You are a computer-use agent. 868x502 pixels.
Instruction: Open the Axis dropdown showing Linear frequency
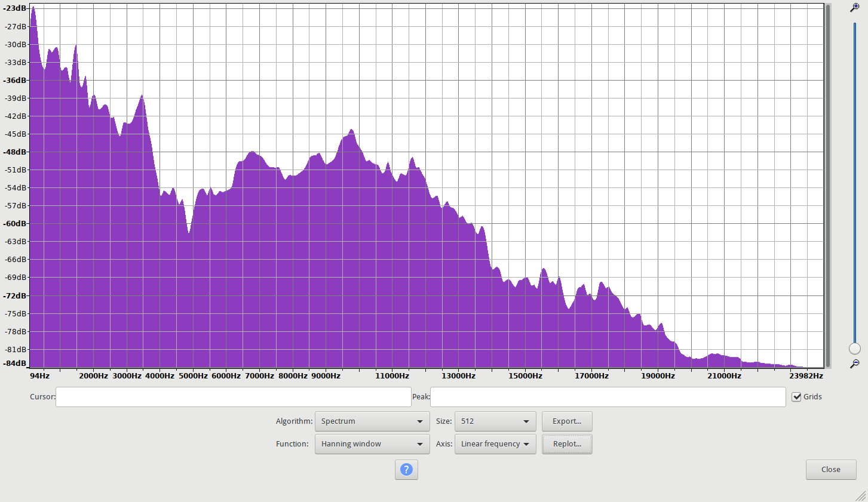[495, 444]
